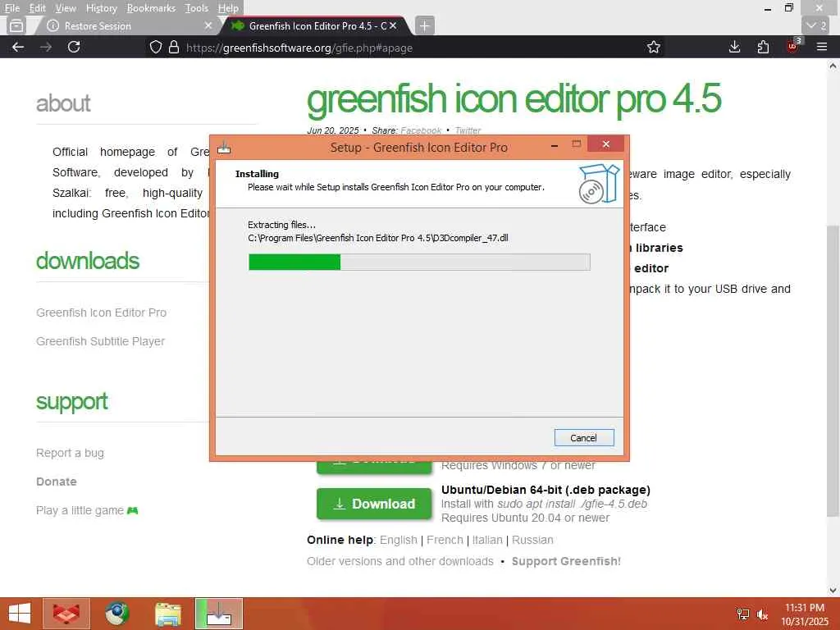Open the Extensions puzzle icon
The image size is (840, 630).
pos(764,47)
